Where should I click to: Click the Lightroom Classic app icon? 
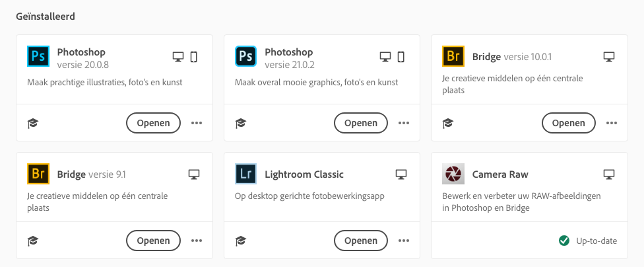pos(245,175)
